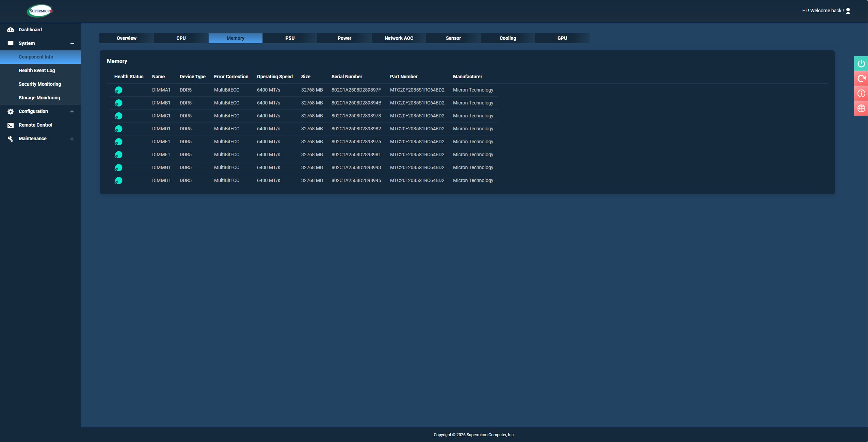Expand the Maintenance menu section

pos(72,139)
